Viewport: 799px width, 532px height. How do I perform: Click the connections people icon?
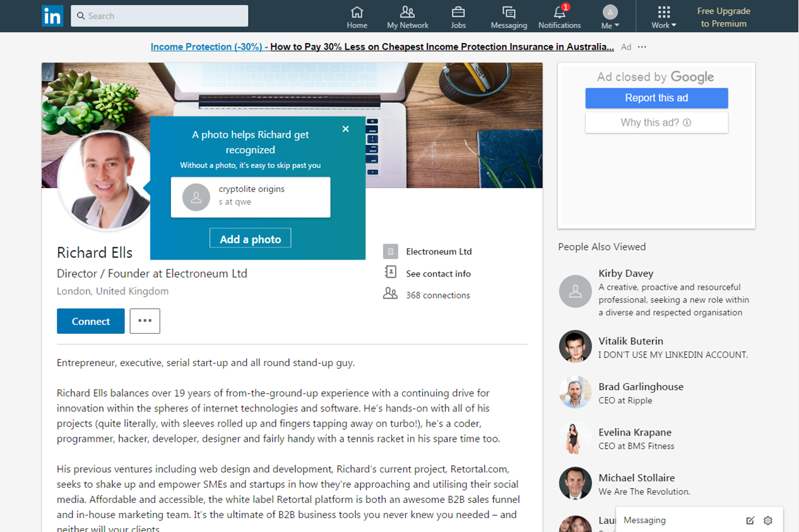[391, 293]
